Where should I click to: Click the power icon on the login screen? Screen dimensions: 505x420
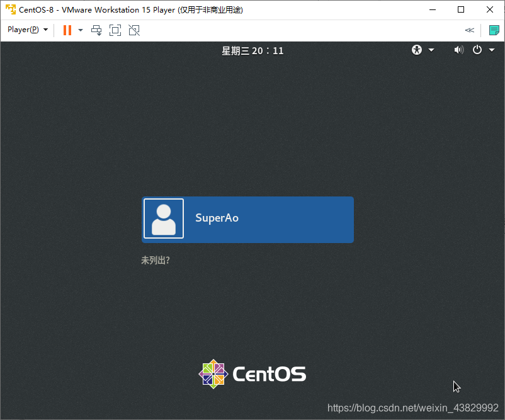477,50
